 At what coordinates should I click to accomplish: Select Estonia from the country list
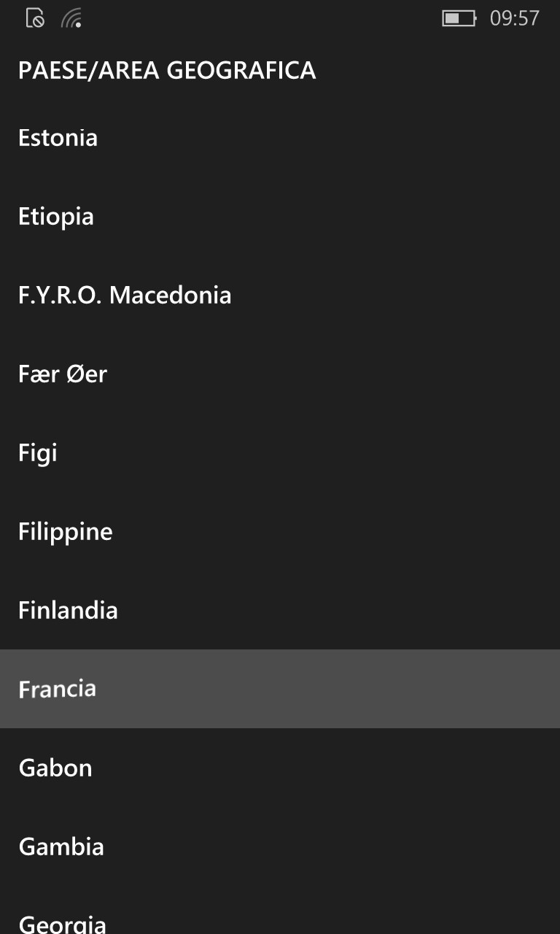click(280, 137)
